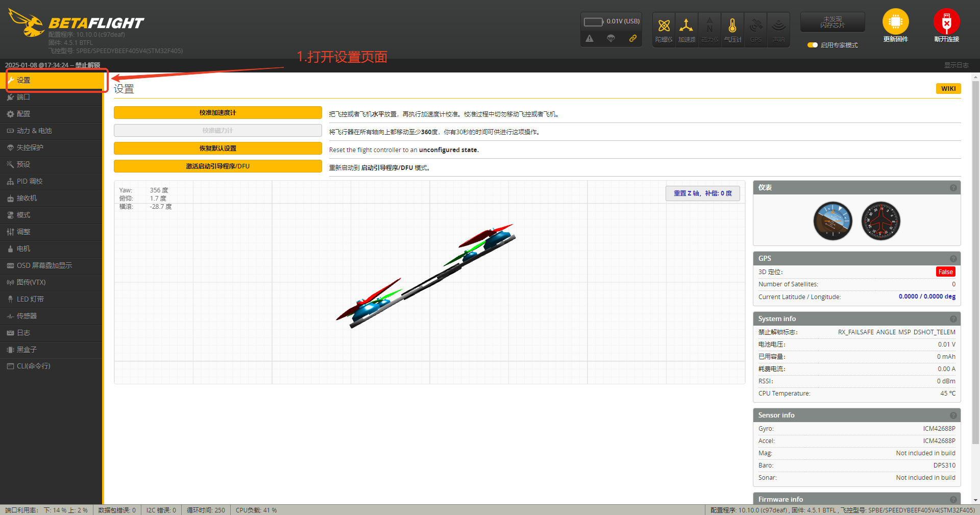Viewport: 980px width, 515px height.
Task: Click the scrollbar down arrow
Action: (x=975, y=500)
